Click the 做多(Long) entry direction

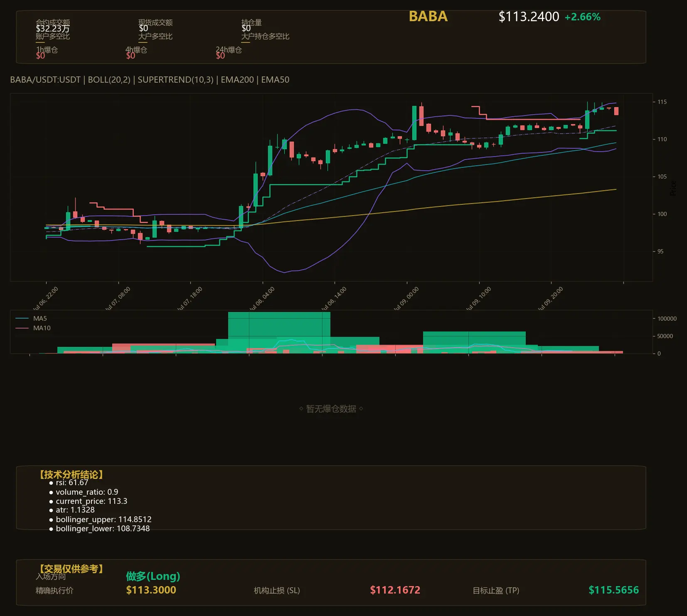pyautogui.click(x=153, y=576)
